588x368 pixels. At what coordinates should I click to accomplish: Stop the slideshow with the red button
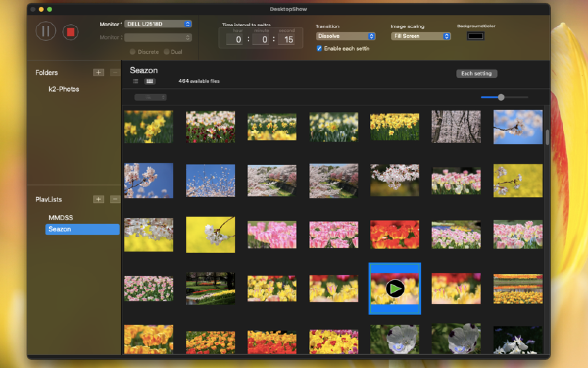(71, 32)
